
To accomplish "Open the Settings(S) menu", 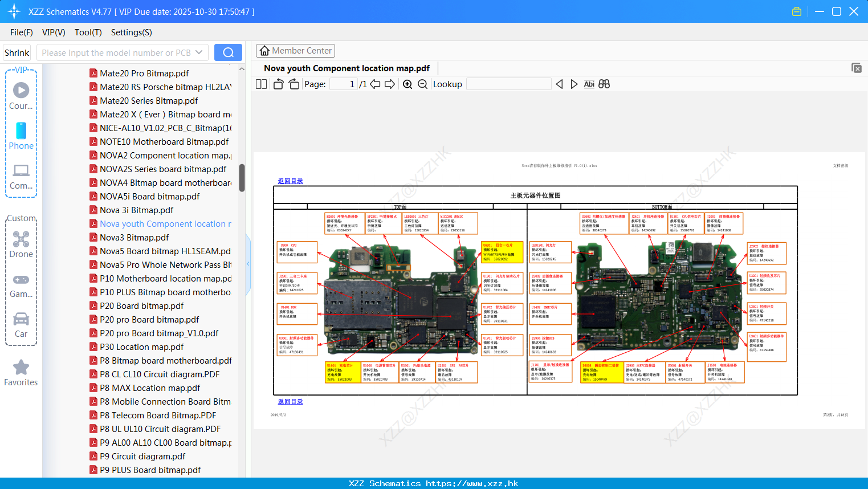I will coord(131,32).
